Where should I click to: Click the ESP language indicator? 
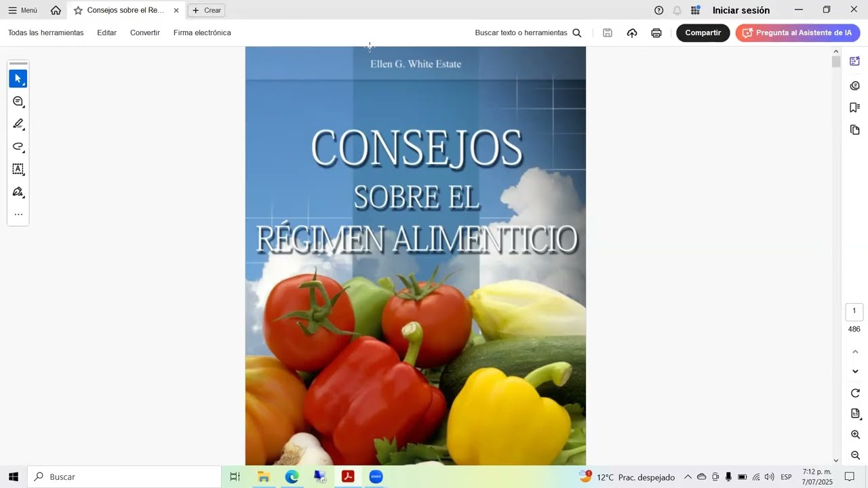tap(786, 477)
